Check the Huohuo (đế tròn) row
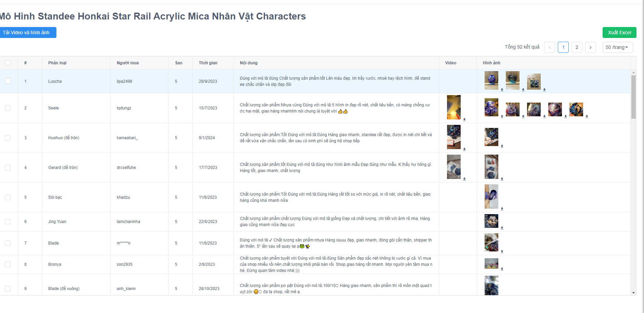The width and height of the screenshot is (644, 313). (8, 138)
